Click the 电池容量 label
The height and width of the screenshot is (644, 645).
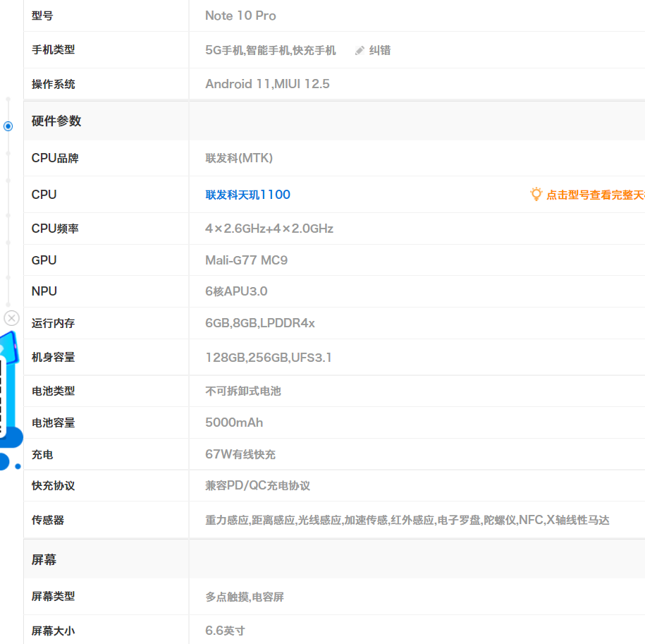[x=53, y=423]
